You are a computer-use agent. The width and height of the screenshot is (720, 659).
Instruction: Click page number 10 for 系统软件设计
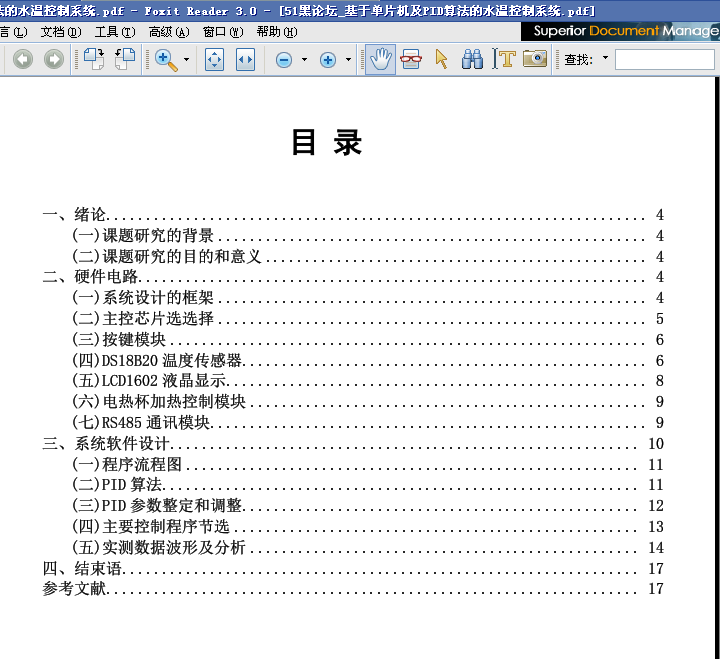pos(656,444)
